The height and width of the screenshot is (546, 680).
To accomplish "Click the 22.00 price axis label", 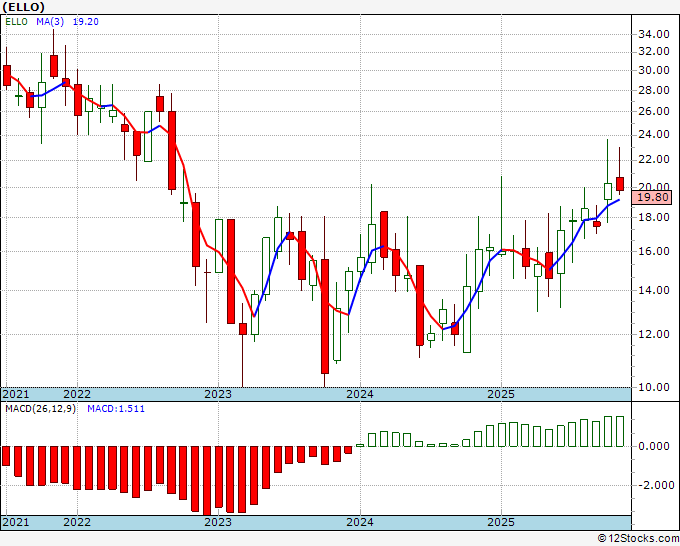I will (x=654, y=160).
